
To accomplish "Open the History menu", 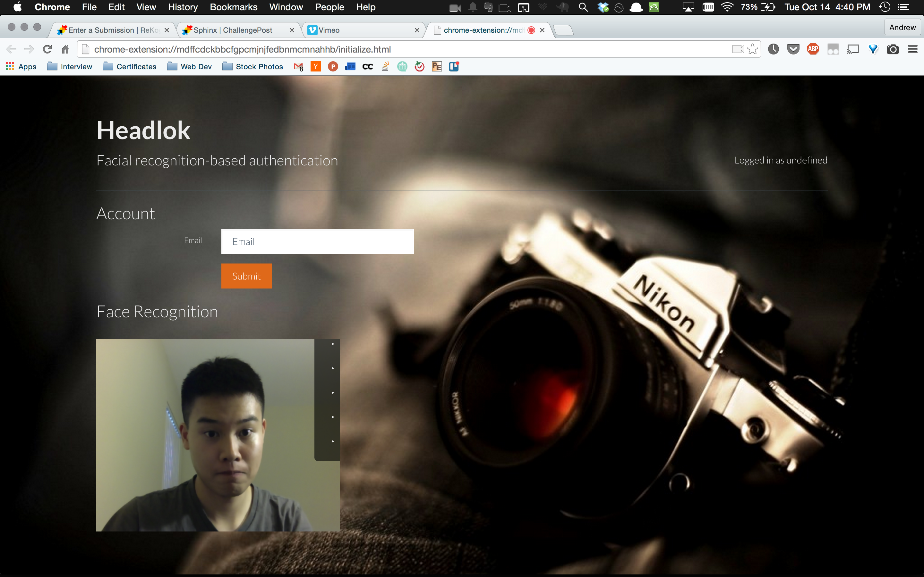I will (183, 7).
